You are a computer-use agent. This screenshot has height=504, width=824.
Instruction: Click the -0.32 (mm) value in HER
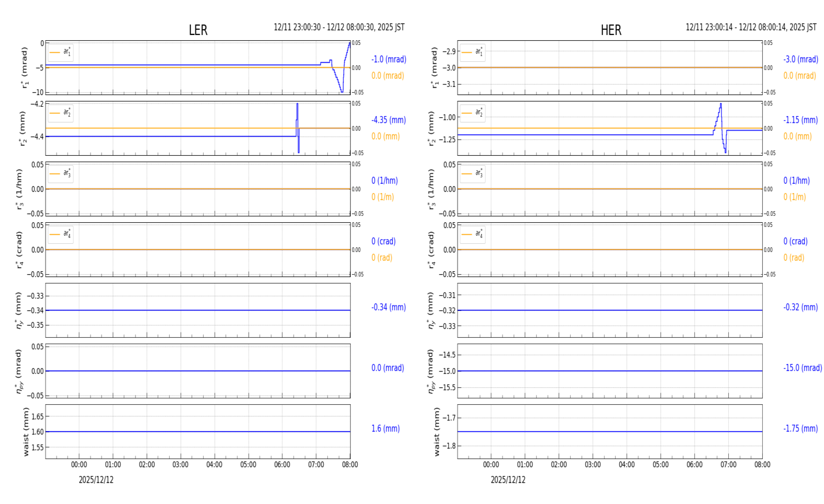(x=801, y=307)
